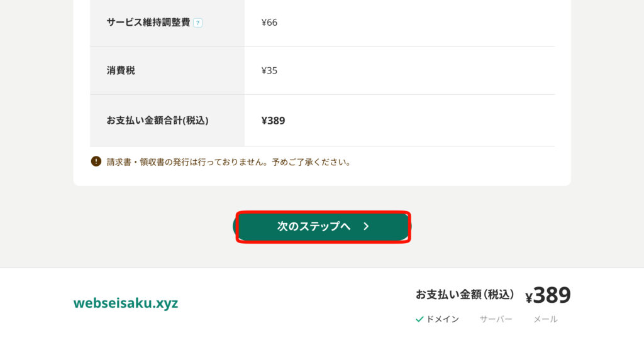Open help icon next to サービス維持調整費
The image size is (644, 338).
198,23
